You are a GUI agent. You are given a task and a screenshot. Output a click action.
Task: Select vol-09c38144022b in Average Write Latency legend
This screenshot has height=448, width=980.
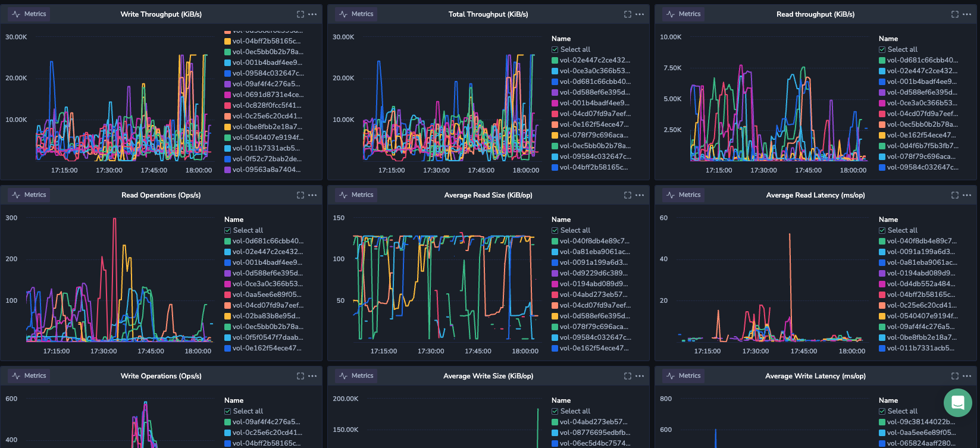click(x=918, y=422)
